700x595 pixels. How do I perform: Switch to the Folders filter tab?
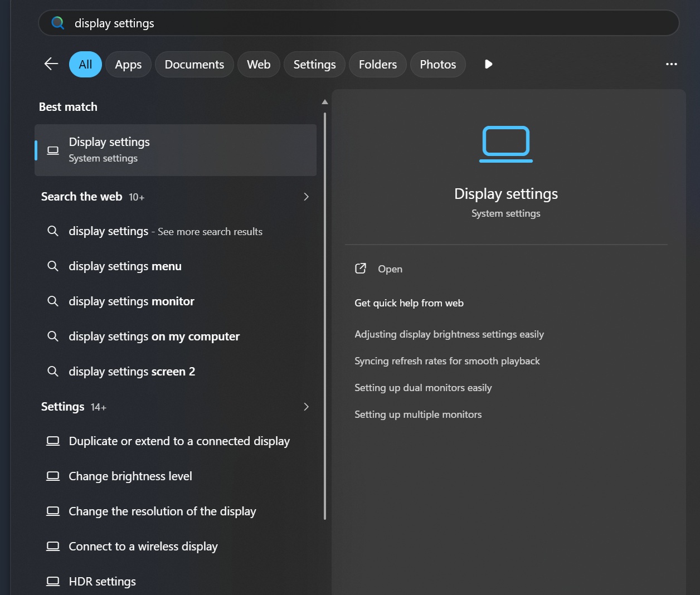click(378, 65)
